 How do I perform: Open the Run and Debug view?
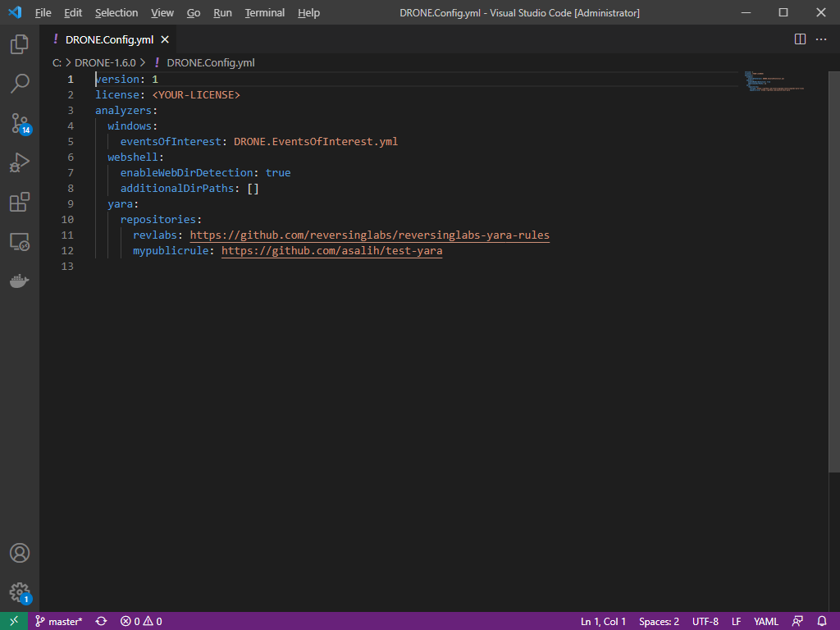(x=20, y=162)
